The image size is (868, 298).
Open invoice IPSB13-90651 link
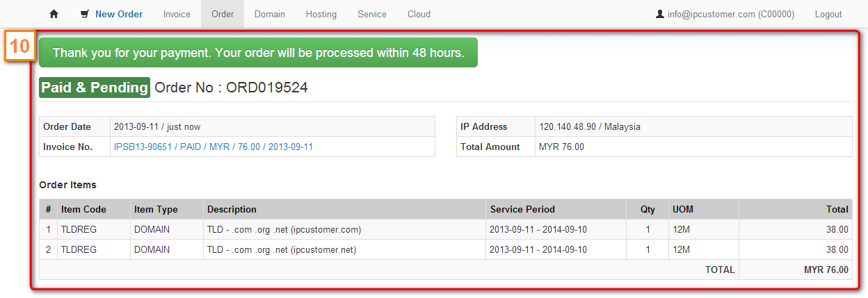coord(214,147)
